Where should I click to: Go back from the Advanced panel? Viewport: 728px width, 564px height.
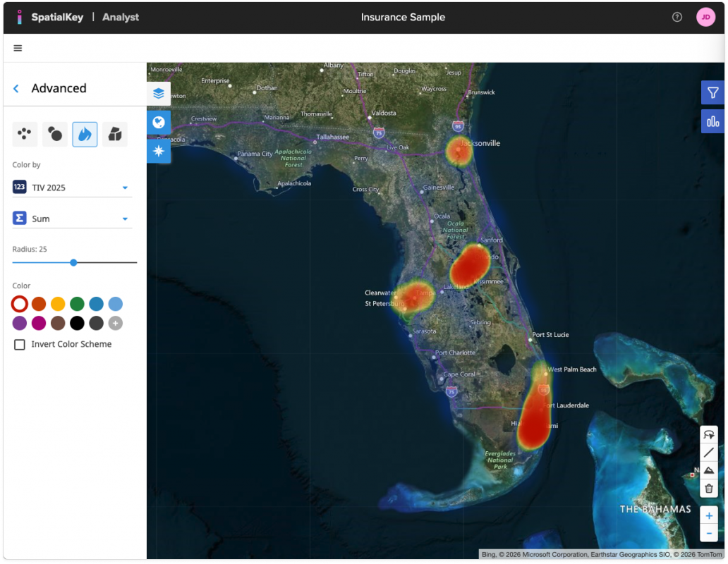coord(16,89)
